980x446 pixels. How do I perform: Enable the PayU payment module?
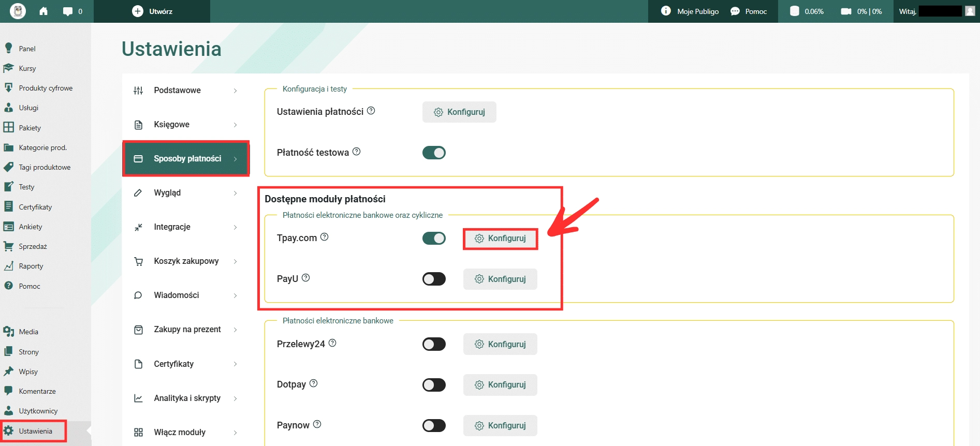(434, 279)
